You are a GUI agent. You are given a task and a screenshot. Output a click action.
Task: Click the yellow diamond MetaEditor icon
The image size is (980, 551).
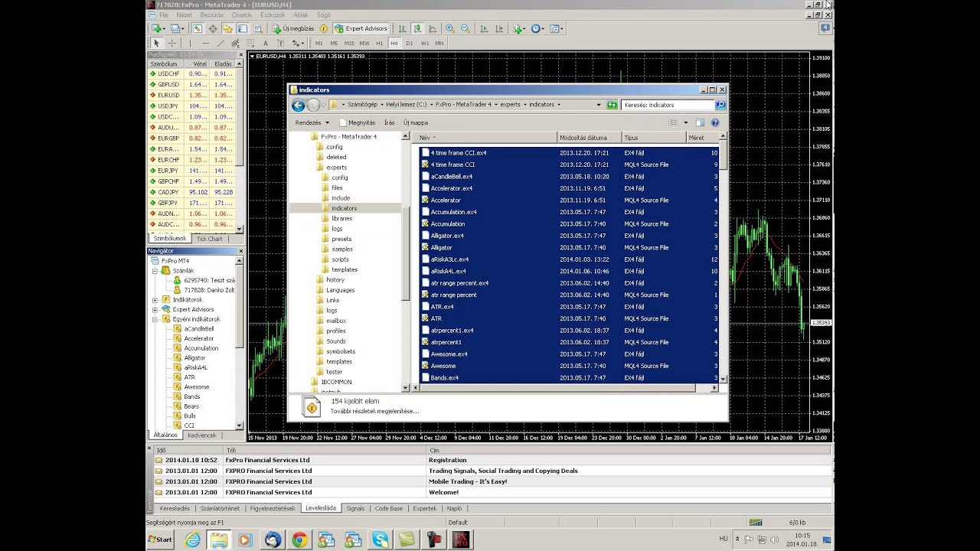324,28
